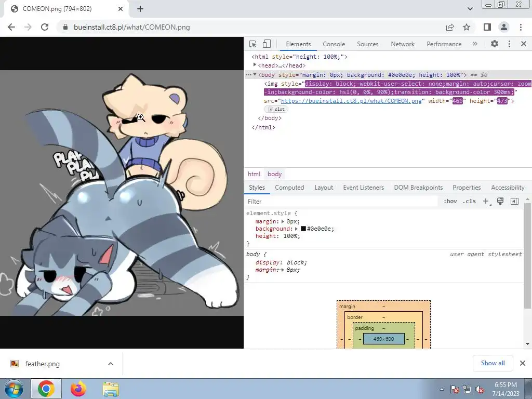Screen dimensions: 532x399
Task: Toggle the .cls class editor button
Action: click(469, 201)
